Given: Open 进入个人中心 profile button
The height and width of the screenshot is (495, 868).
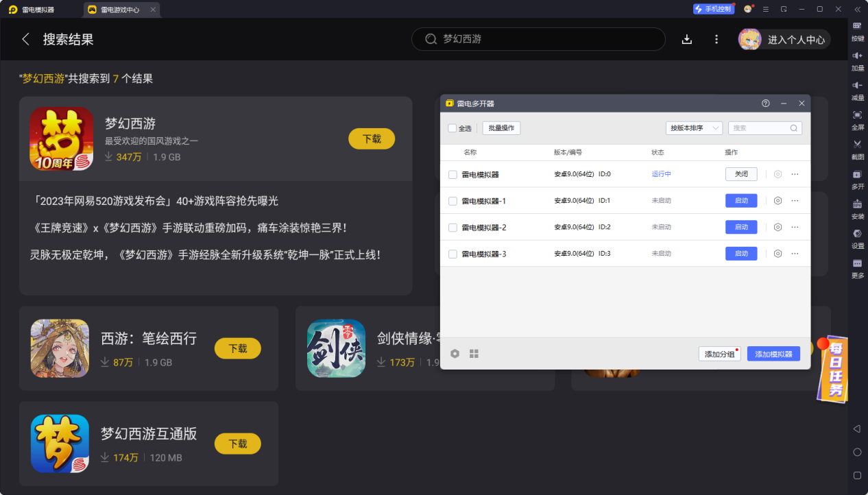Looking at the screenshot, I should 784,39.
